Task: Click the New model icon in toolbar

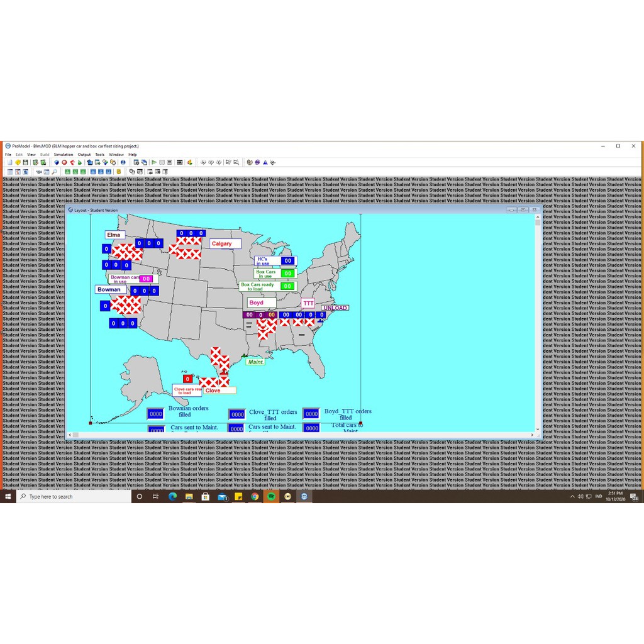Action: (x=9, y=162)
